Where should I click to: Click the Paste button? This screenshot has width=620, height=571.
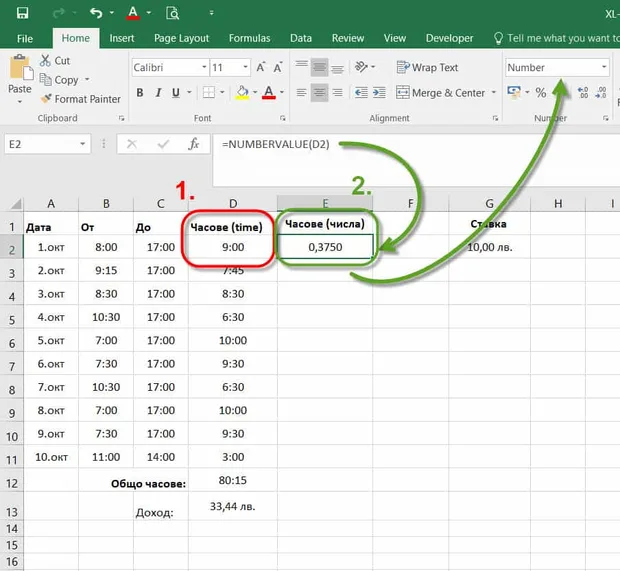coord(19,79)
